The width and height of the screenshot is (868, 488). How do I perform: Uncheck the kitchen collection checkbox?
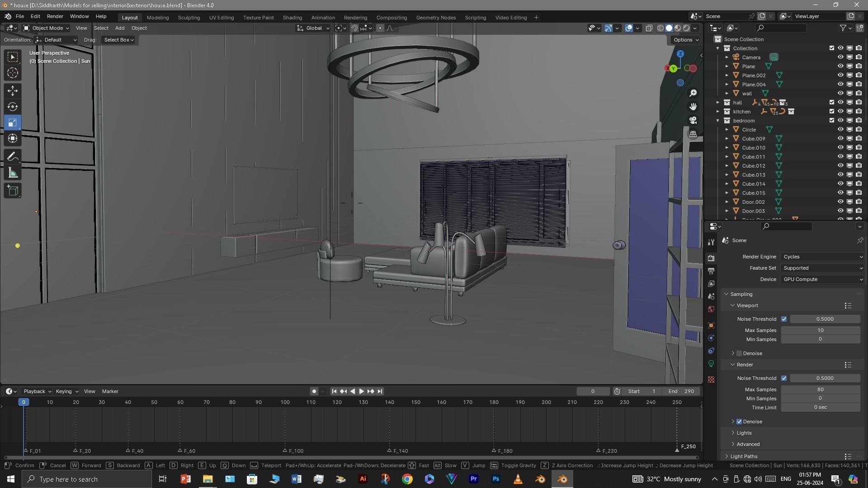[x=831, y=112]
